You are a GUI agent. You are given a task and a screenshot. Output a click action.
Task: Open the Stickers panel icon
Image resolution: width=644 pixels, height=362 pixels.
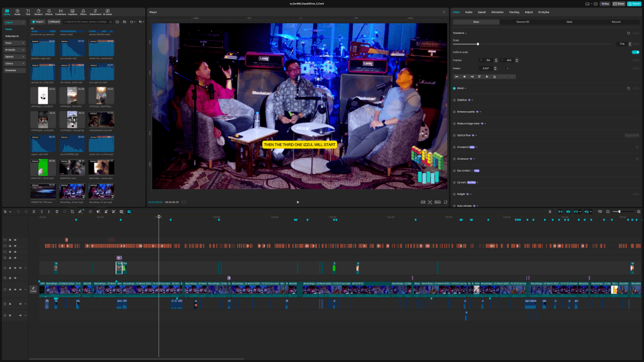(x=39, y=11)
